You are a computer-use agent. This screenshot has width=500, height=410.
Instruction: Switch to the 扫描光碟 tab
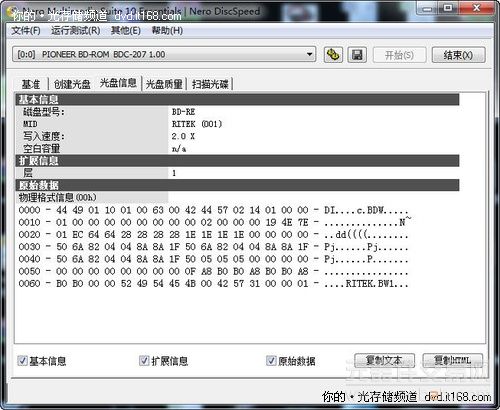(210, 84)
